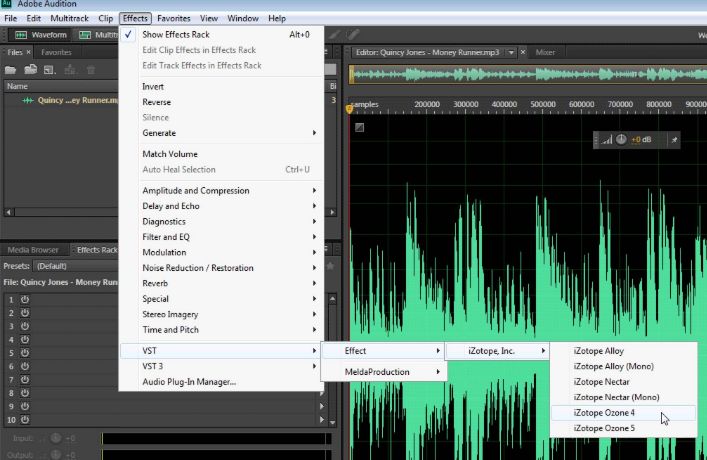
Task: Select iZotope Ozone 5 plug-in
Action: click(623, 428)
